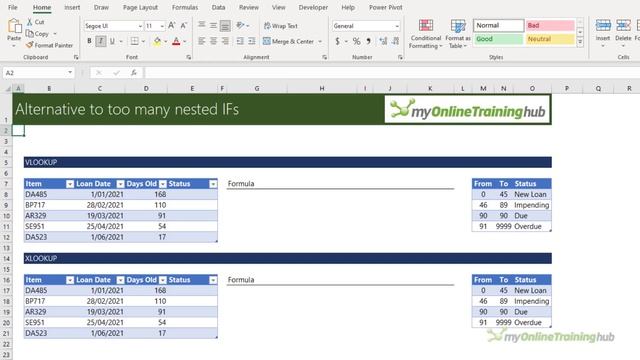Open XLOOKUP table Status filter dropdown
The image size is (640, 360).
tap(213, 280)
